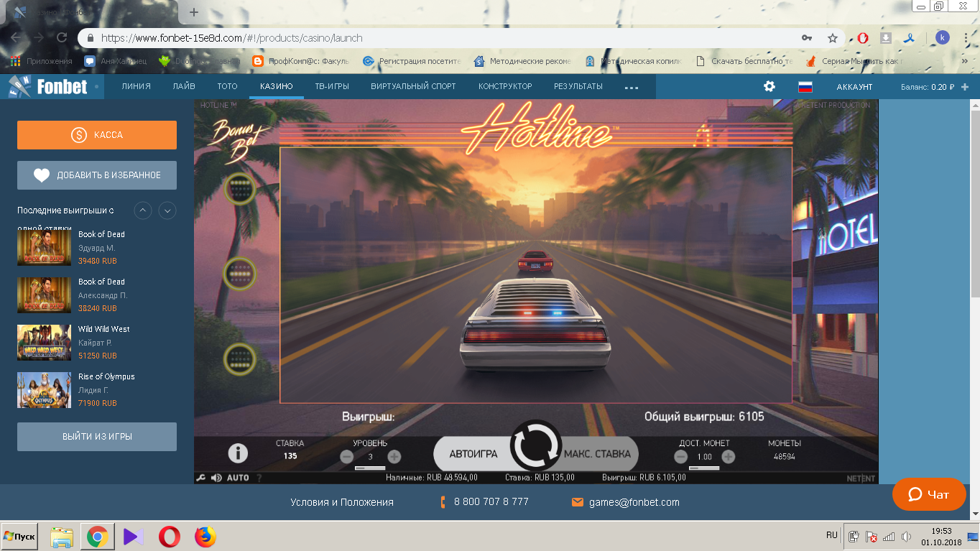Open the game info paytable icon

click(x=238, y=453)
